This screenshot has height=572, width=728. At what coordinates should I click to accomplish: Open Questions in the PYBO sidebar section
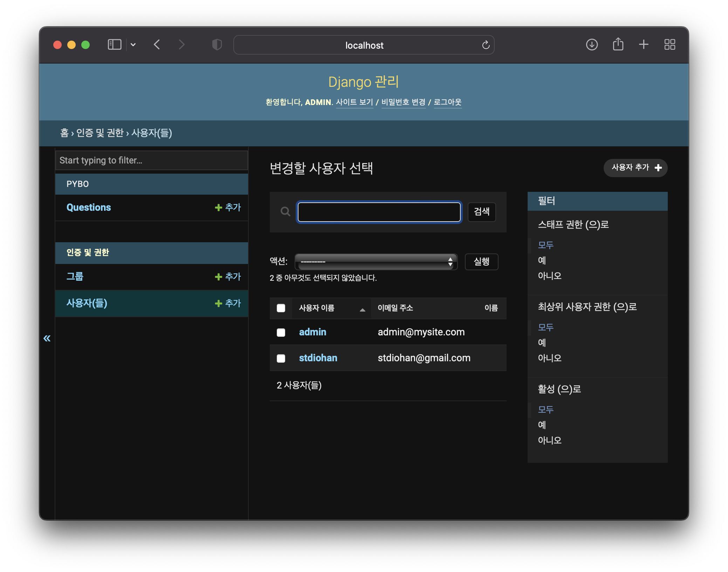point(89,207)
